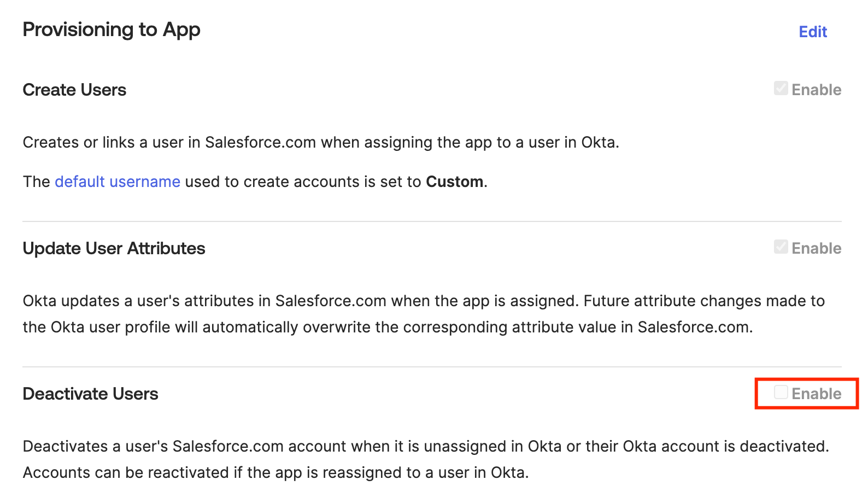868x503 pixels.
Task: Select the Deactivate Users heading
Action: 90,393
